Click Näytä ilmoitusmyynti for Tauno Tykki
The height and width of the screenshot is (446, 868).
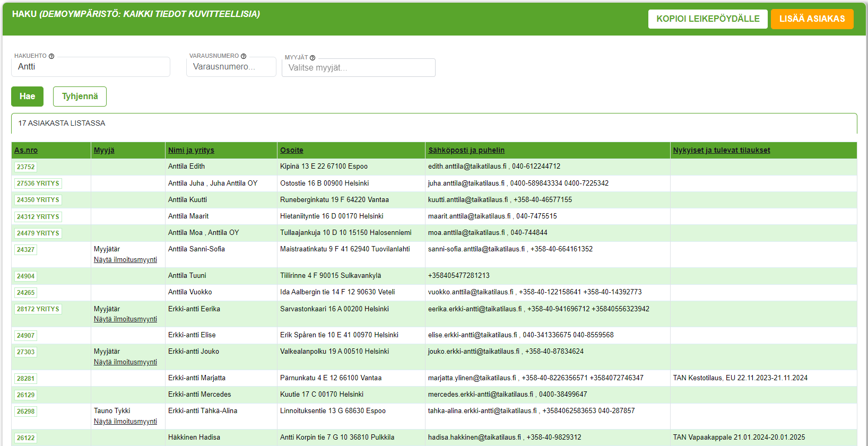pos(125,422)
